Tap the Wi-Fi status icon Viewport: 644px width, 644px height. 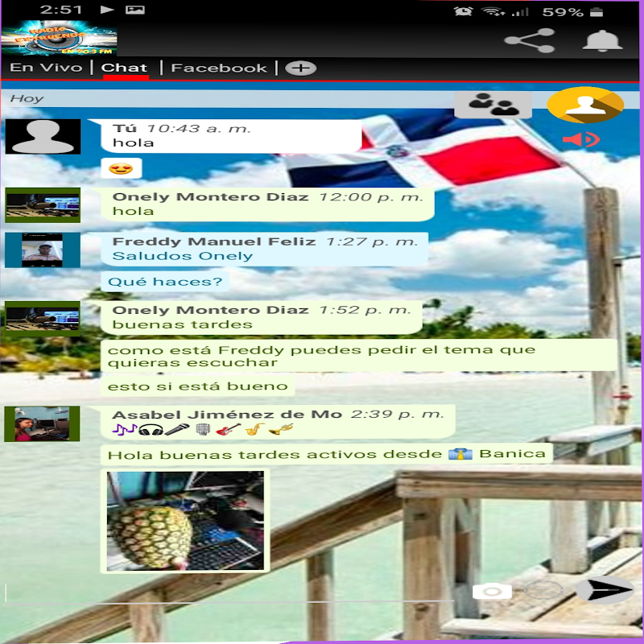[x=493, y=11]
